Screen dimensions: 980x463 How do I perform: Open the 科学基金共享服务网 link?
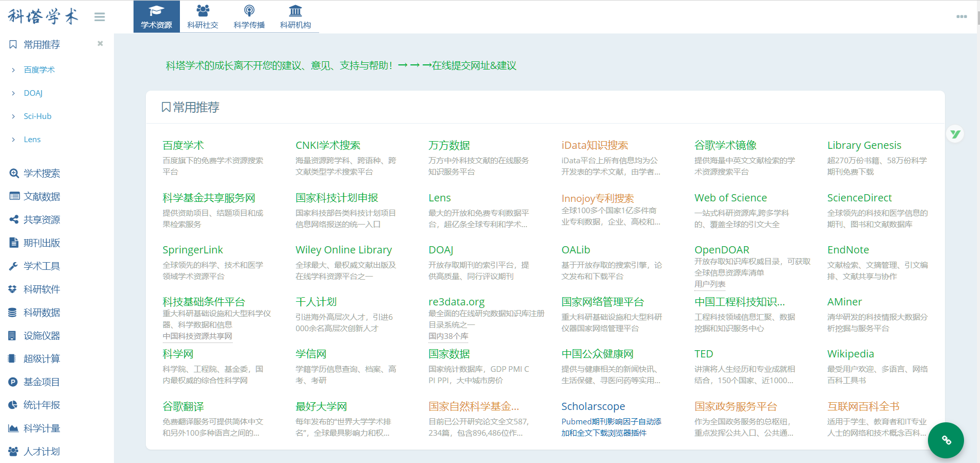[x=209, y=198]
